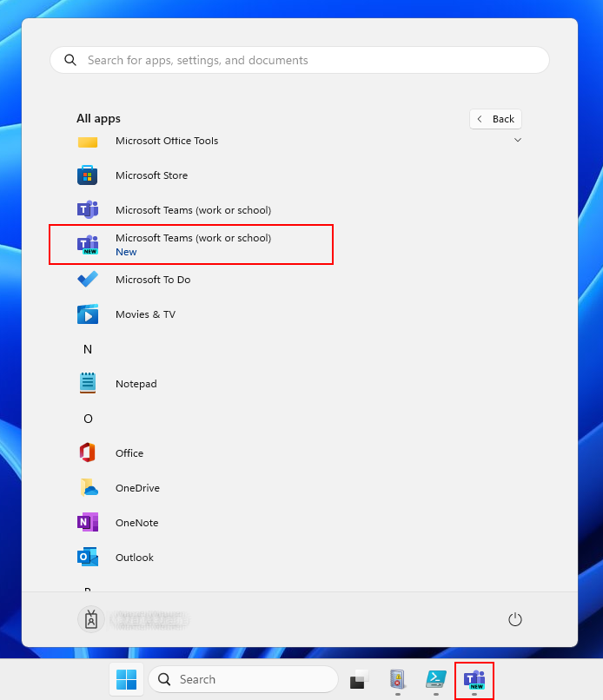Open the server tower app icon on taskbar
The image size is (603, 700).
[x=398, y=679]
